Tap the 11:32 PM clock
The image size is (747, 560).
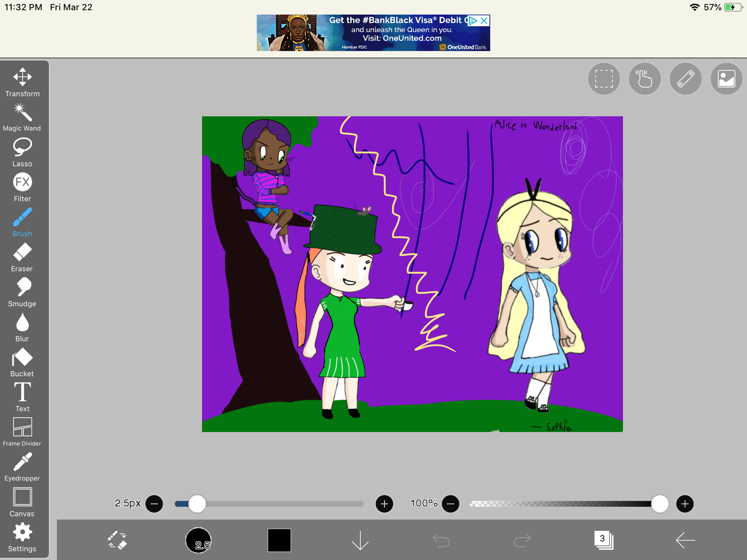[23, 7]
